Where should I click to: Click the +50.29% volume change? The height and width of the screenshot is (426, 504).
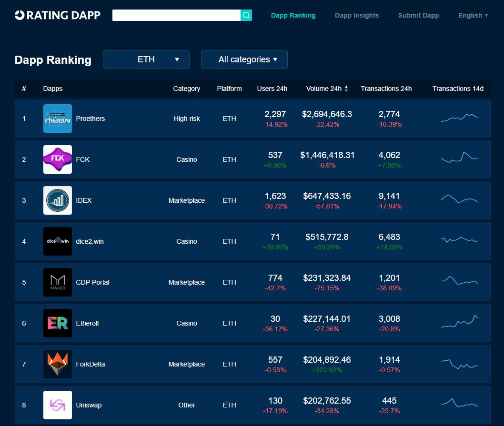tap(327, 248)
